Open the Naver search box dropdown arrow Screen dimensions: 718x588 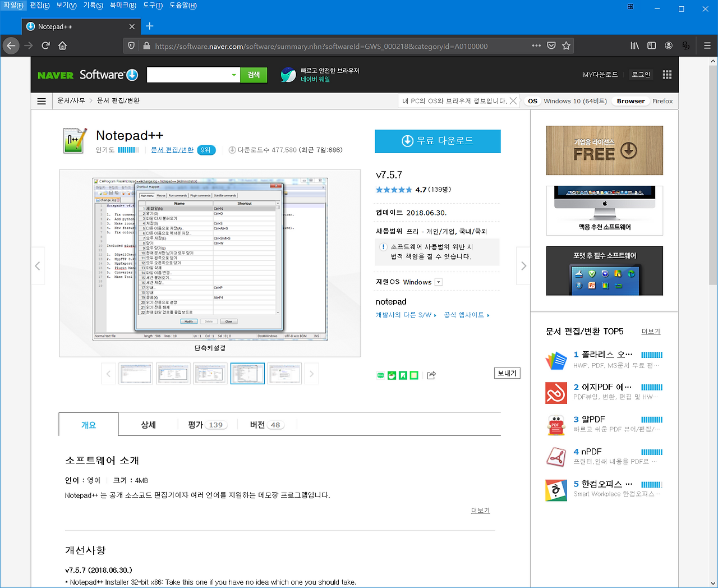pyautogui.click(x=234, y=74)
